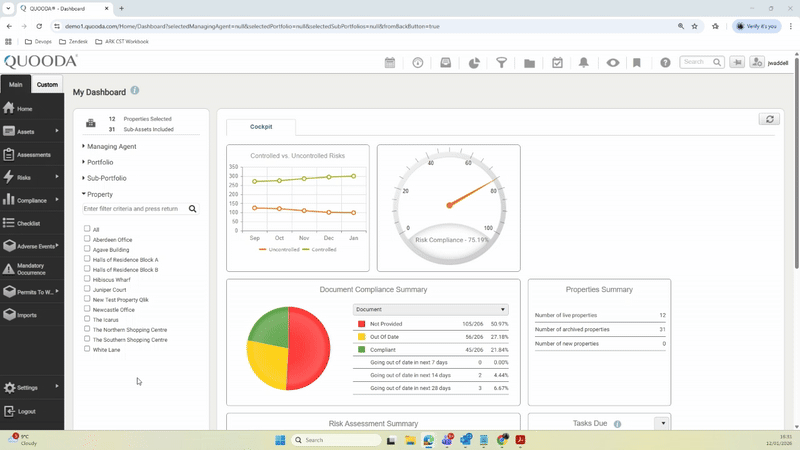Open Permits To Work sidebar menu
The height and width of the screenshot is (450, 800).
(32, 292)
